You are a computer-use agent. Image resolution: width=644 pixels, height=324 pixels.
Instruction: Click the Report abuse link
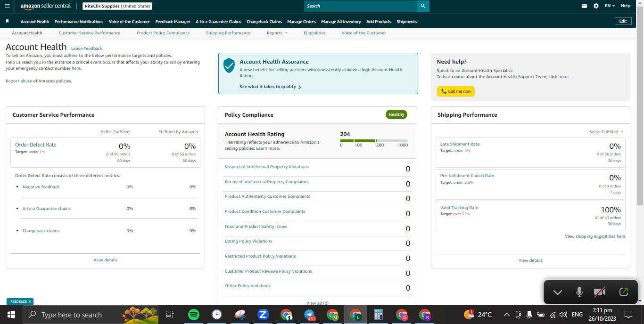18,81
